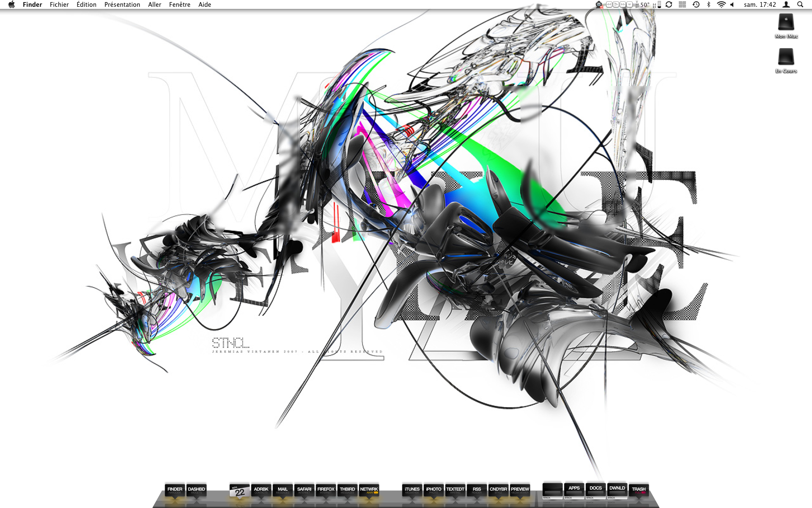
Task: Go to previous track in menu bar
Action: [x=609, y=5]
